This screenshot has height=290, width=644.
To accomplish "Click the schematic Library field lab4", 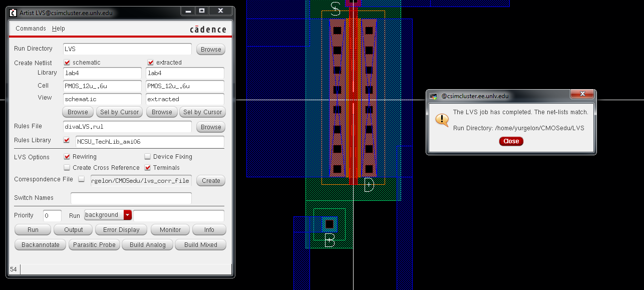I will (x=102, y=73).
